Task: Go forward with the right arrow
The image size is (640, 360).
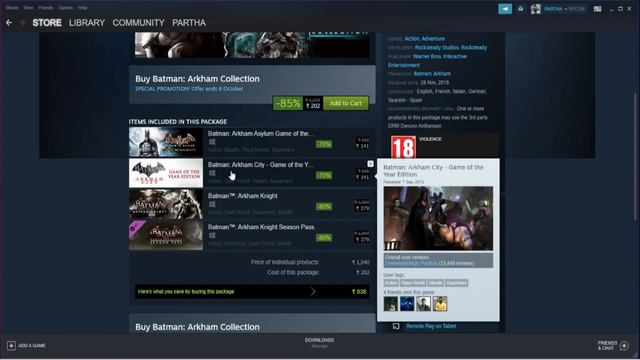Action: [22, 23]
